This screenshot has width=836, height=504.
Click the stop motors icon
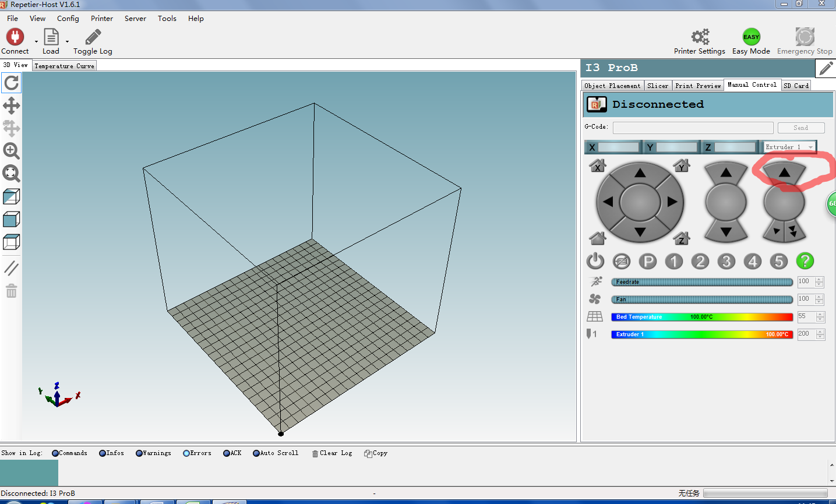pos(622,261)
